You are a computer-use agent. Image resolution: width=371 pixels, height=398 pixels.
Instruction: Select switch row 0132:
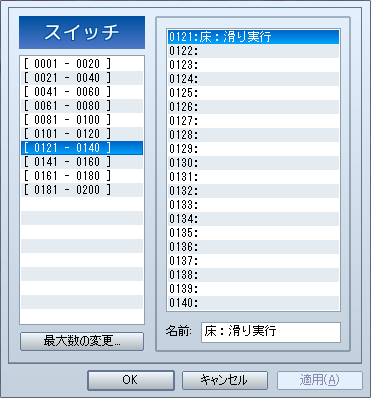point(253,191)
